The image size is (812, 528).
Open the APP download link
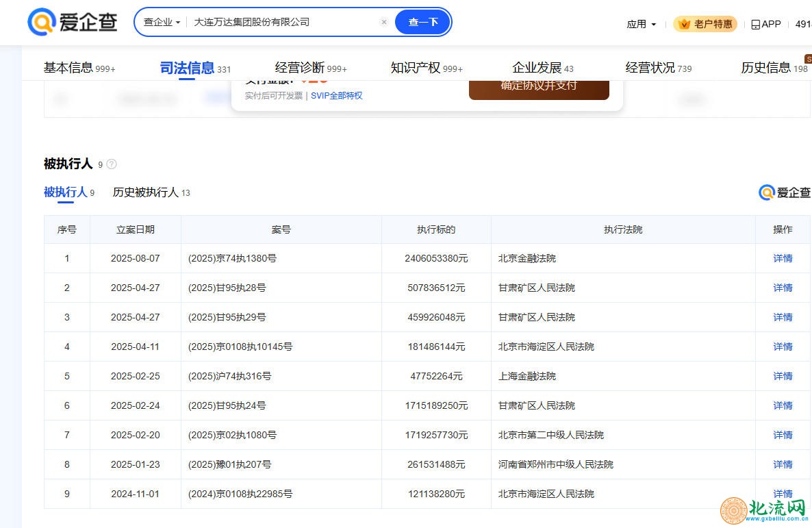766,24
